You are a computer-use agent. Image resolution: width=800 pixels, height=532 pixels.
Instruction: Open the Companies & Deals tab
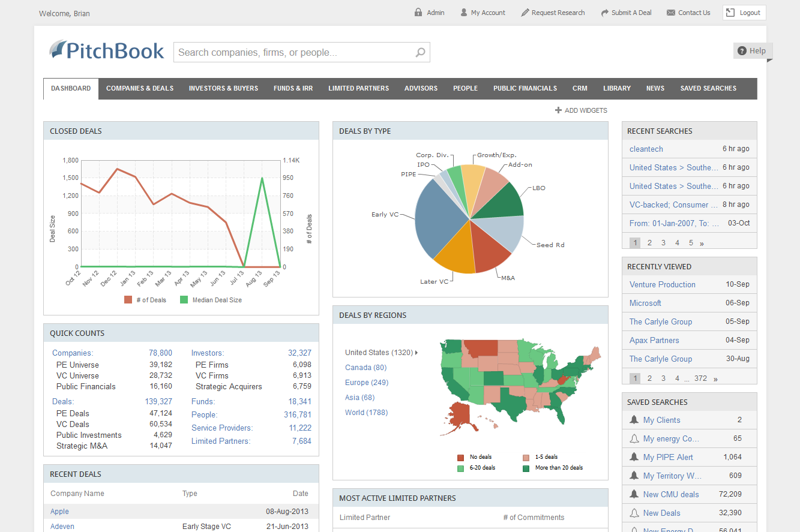pyautogui.click(x=140, y=88)
